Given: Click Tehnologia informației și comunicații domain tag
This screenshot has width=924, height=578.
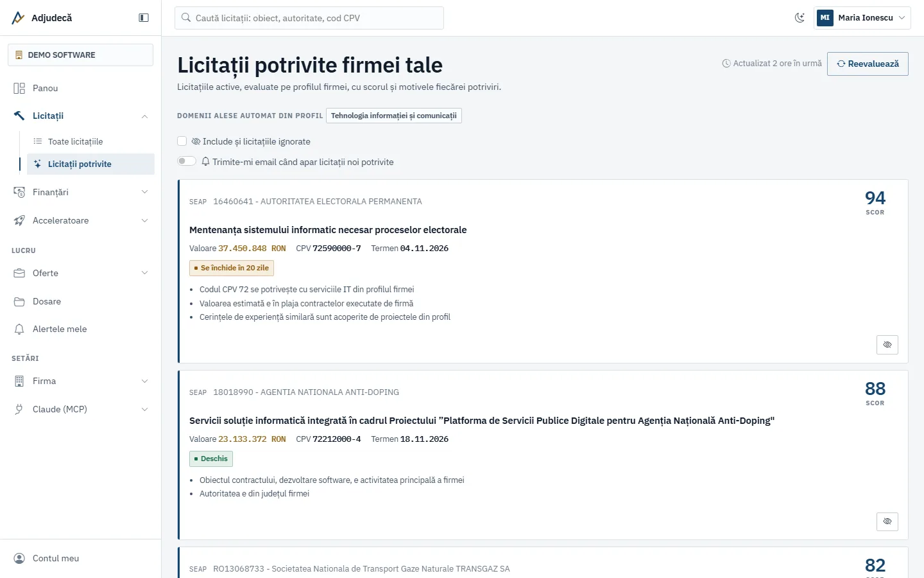Looking at the screenshot, I should [x=394, y=116].
